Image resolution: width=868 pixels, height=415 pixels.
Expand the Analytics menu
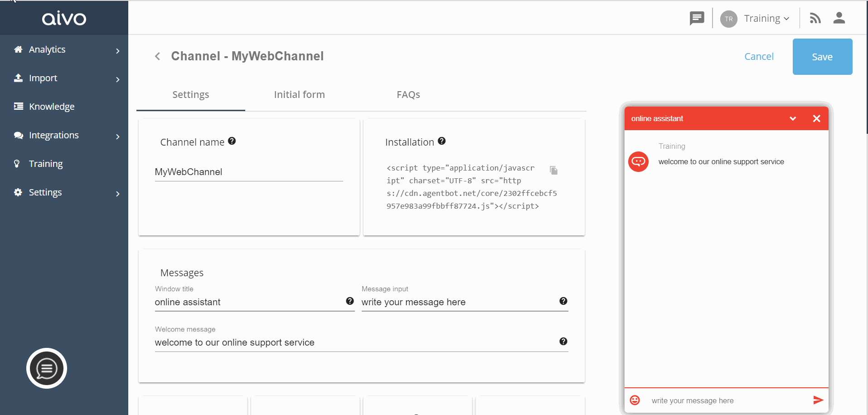pyautogui.click(x=118, y=51)
